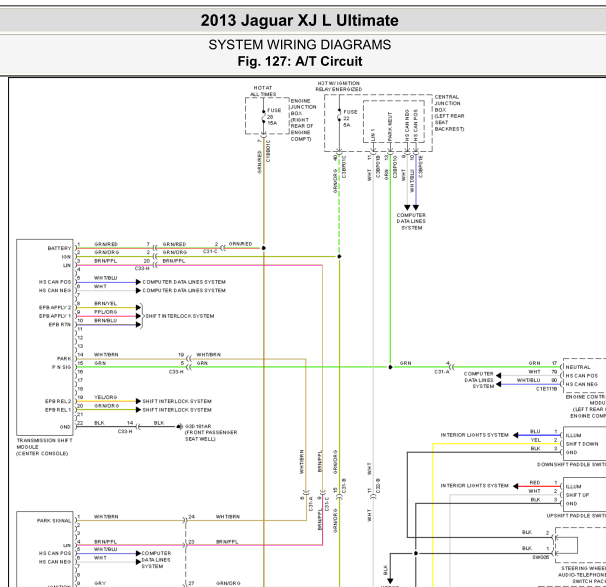
Task: Click "C31-C" connector label near GRN/RED wire
Action: click(210, 252)
